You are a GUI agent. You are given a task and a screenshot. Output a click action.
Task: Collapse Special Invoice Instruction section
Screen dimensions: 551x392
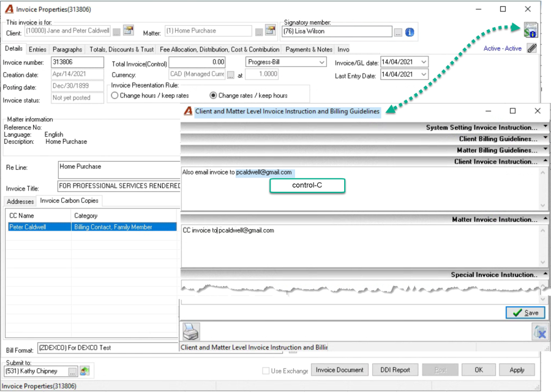point(545,274)
